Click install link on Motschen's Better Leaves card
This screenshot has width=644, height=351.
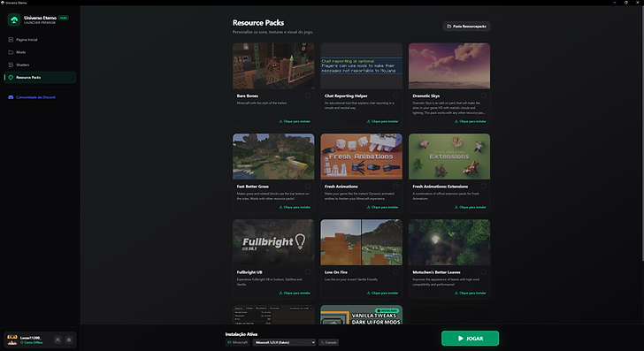coord(471,294)
